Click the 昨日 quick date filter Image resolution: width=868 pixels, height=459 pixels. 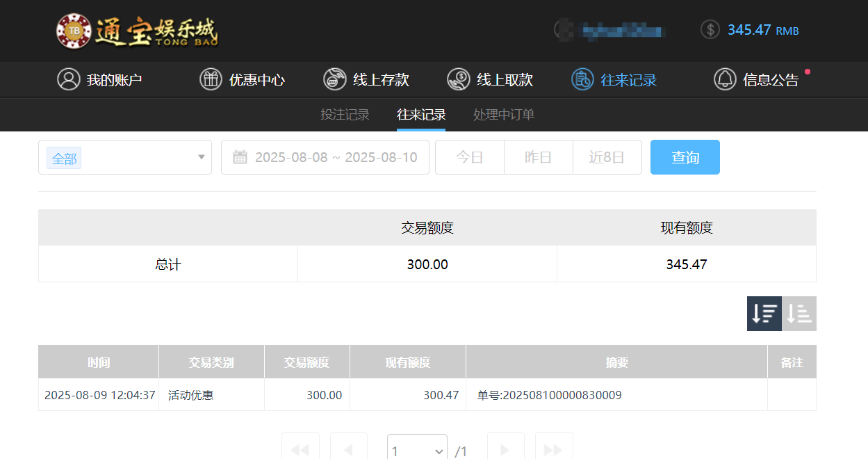coord(538,157)
